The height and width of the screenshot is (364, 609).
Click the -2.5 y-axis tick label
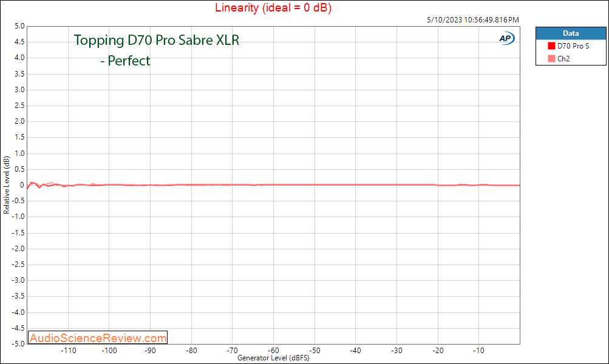[18, 265]
